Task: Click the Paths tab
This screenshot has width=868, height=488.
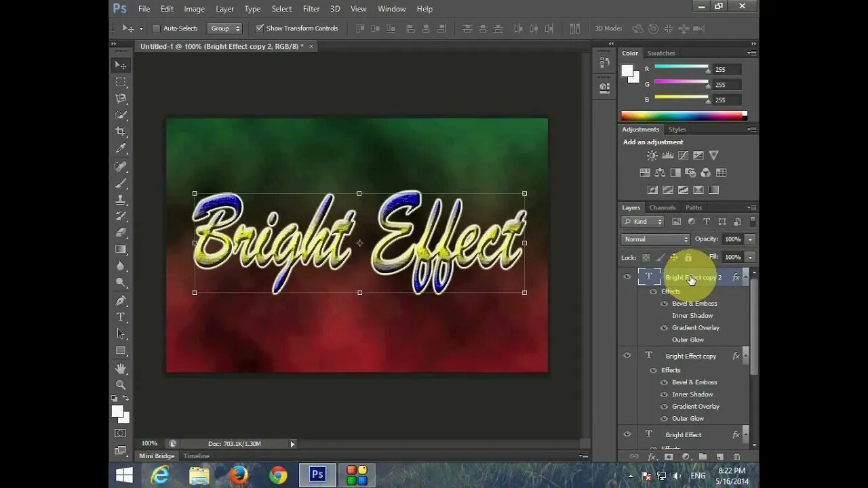Action: (694, 207)
